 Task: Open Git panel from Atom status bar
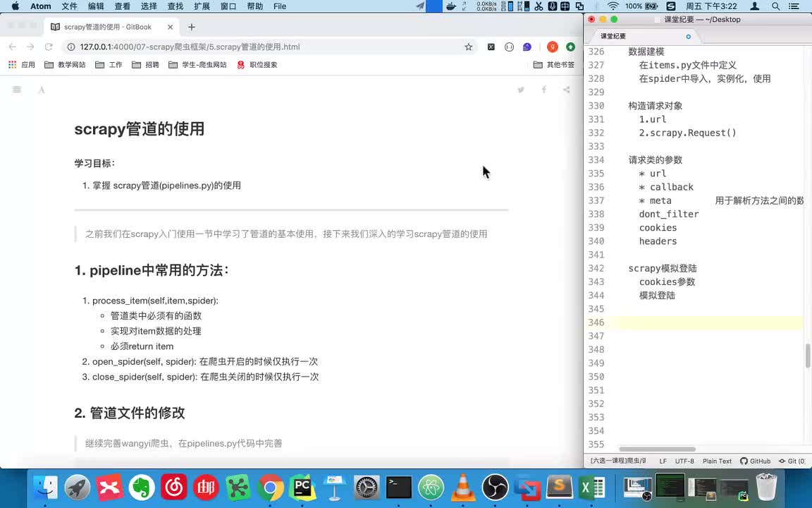pyautogui.click(x=792, y=461)
